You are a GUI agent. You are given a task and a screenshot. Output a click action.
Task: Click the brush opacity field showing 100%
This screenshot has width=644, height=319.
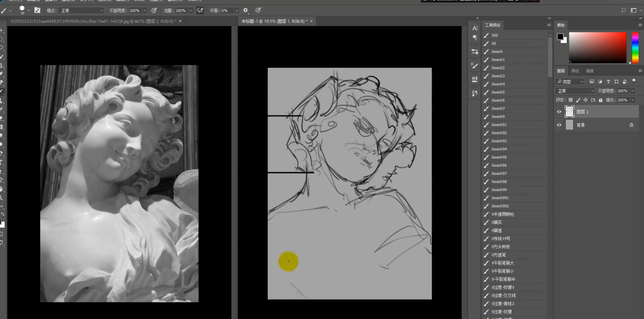135,10
